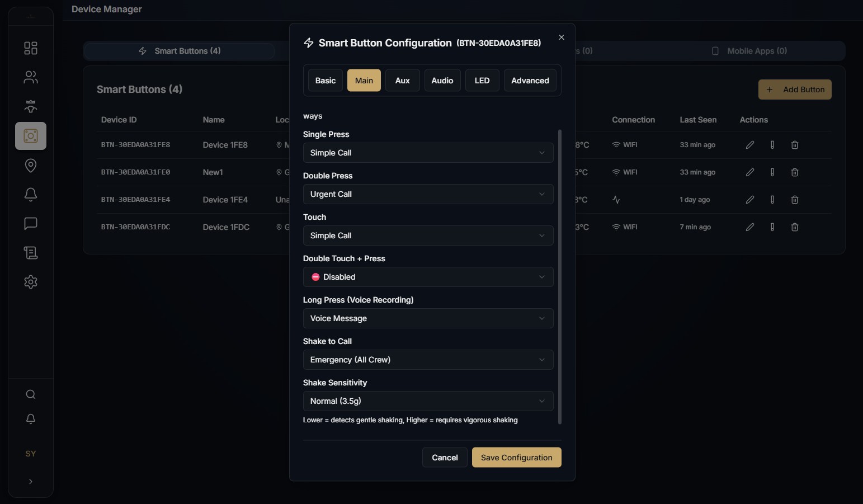Select the Users icon in the sidebar

pos(31,77)
